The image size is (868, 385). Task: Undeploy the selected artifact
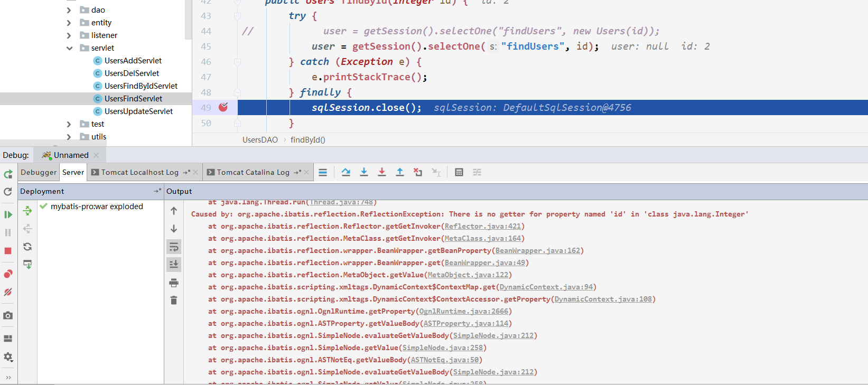27,229
